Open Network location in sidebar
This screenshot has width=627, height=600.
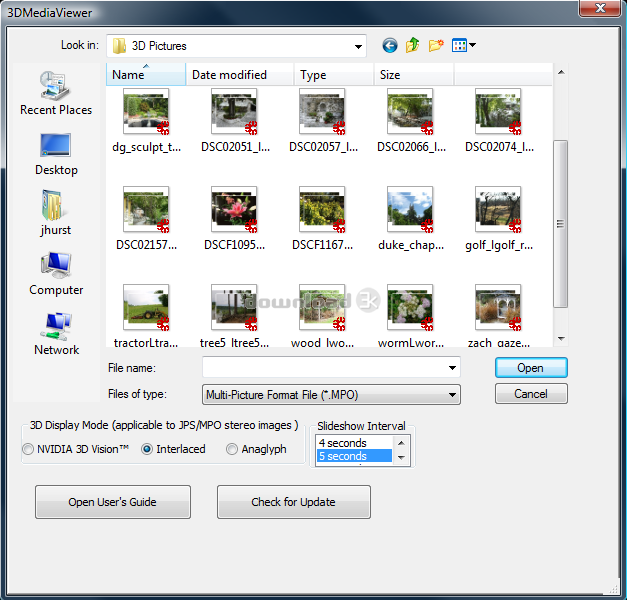56,333
